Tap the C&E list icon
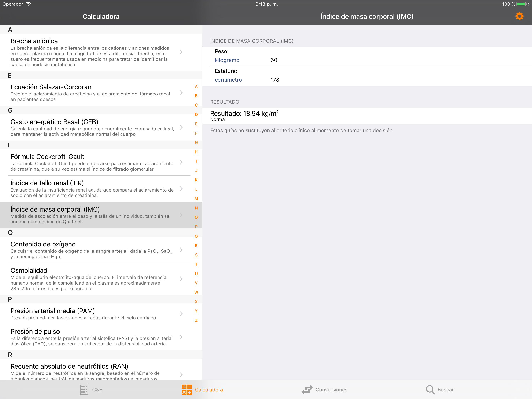Image resolution: width=532 pixels, height=399 pixels. (84, 389)
